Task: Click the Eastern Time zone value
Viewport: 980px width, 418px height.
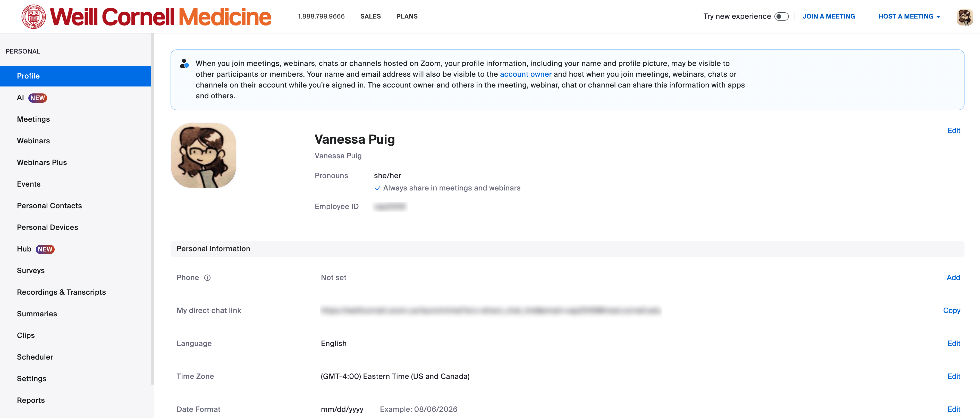Action: tap(395, 377)
